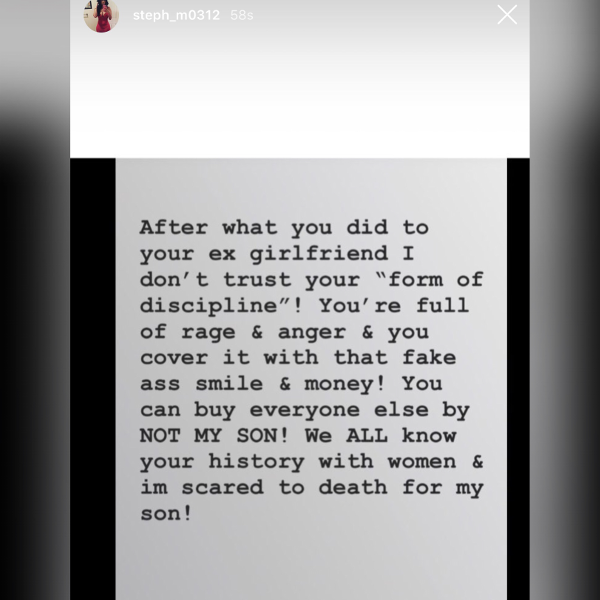The image size is (600, 600).
Task: Open the steph_m0312 username link
Action: tap(176, 15)
